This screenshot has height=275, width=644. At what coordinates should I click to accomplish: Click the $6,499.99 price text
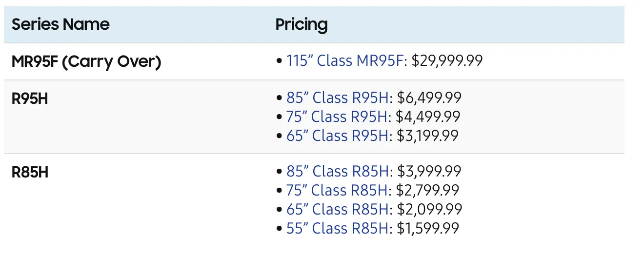pos(429,98)
